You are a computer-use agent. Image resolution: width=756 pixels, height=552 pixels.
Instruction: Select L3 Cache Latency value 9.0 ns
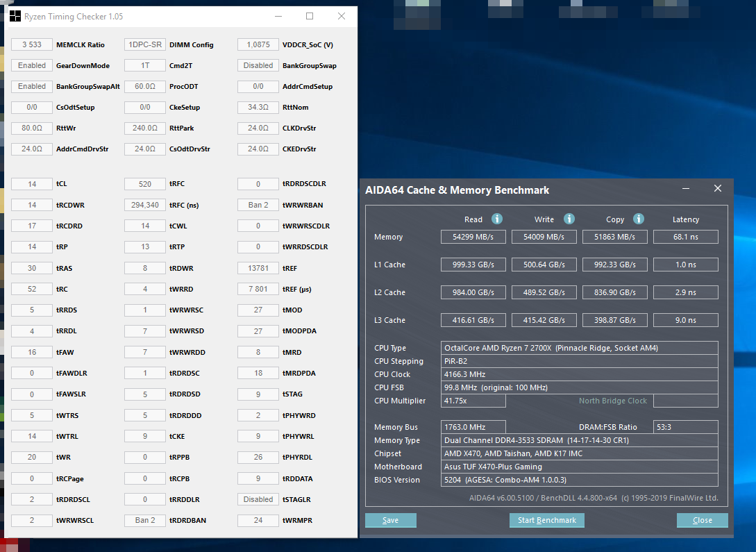(x=686, y=320)
